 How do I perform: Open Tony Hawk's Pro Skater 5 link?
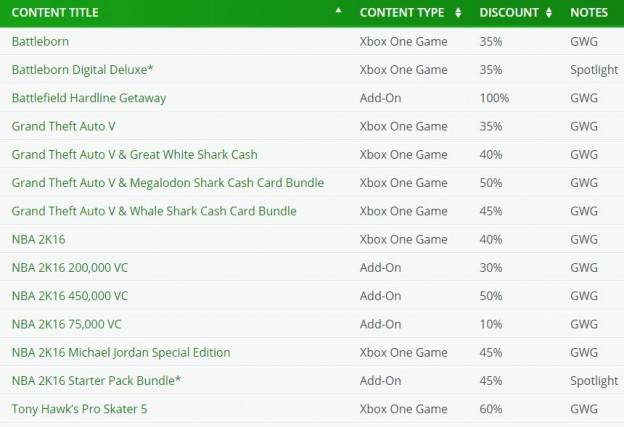80,409
